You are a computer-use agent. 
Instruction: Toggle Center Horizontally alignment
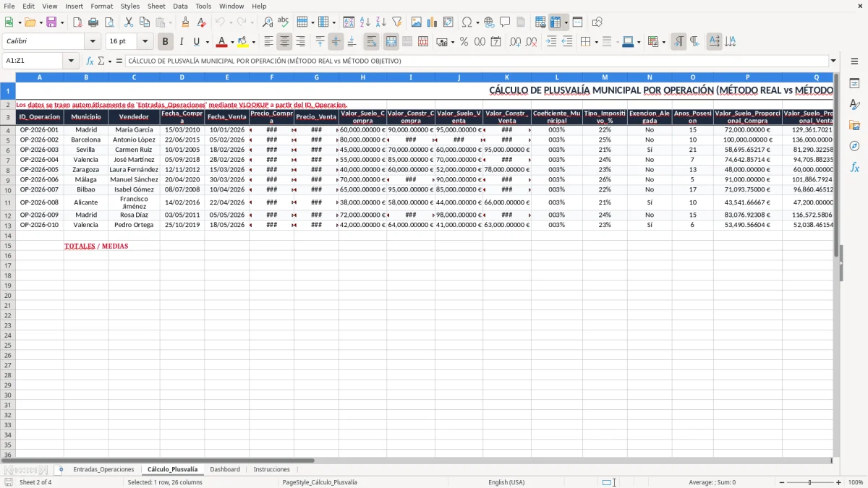click(x=284, y=42)
